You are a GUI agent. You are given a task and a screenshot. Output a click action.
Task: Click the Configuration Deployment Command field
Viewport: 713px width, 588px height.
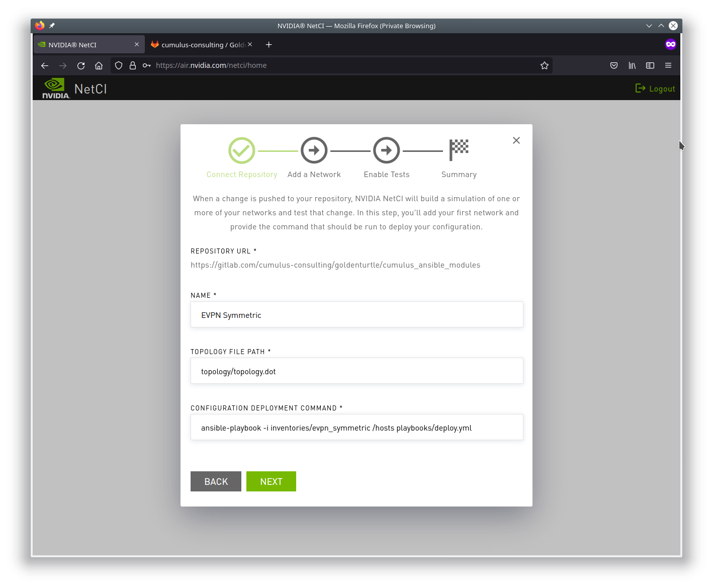[356, 428]
